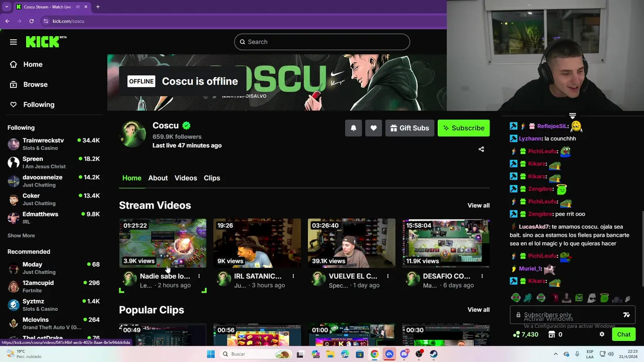Click the verified badge next to Coscu
The image size is (644, 362).
pyautogui.click(x=186, y=126)
